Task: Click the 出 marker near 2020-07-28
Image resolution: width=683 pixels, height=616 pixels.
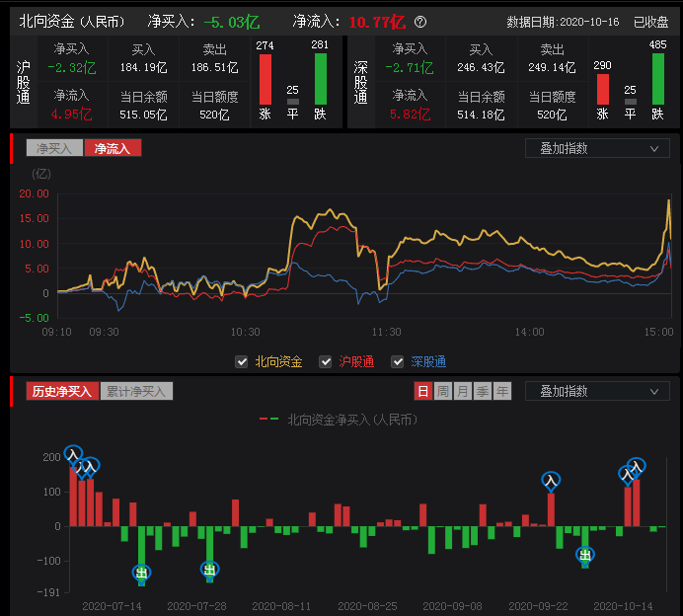Action: coord(209,570)
